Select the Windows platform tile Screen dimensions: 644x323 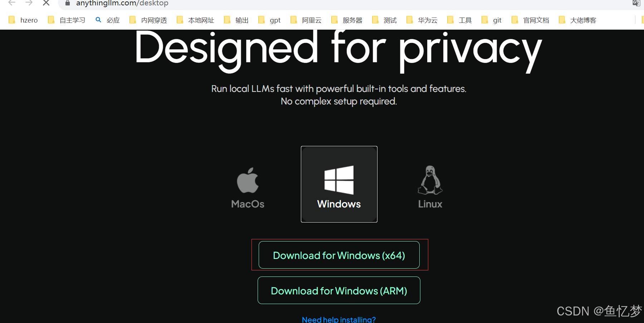[339, 184]
